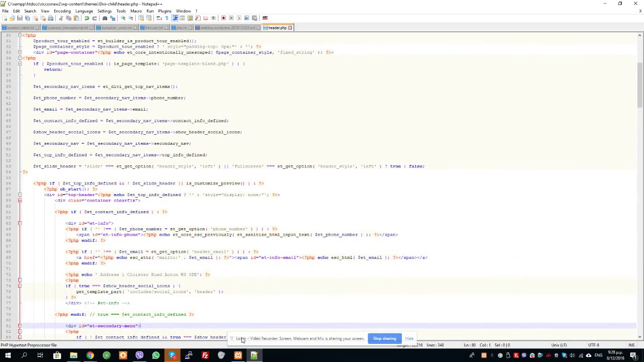Click the Redo toolbar icon
This screenshot has width=644, height=362.
(95, 18)
